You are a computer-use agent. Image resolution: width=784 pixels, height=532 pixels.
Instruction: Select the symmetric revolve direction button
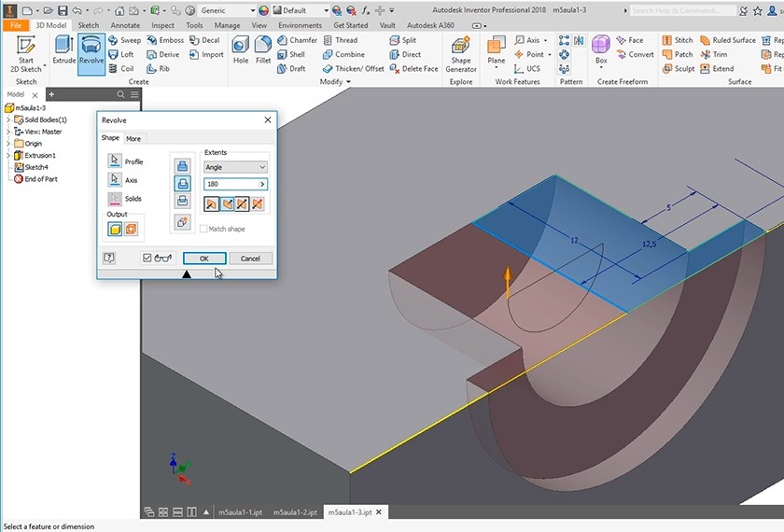(x=242, y=203)
